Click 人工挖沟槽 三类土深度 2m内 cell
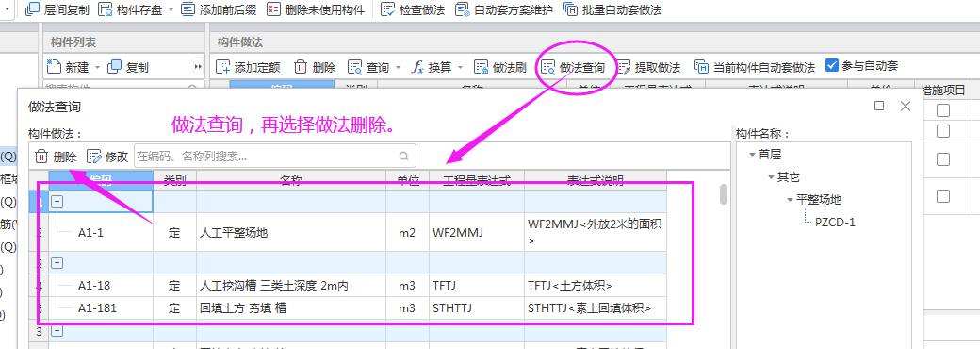The width and height of the screenshot is (980, 349). (291, 285)
